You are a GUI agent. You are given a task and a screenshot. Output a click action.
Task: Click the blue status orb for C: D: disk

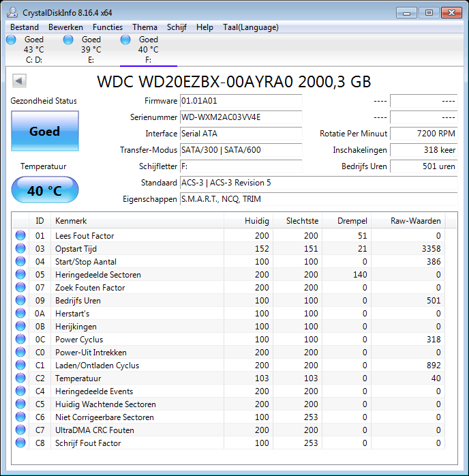tap(11, 40)
